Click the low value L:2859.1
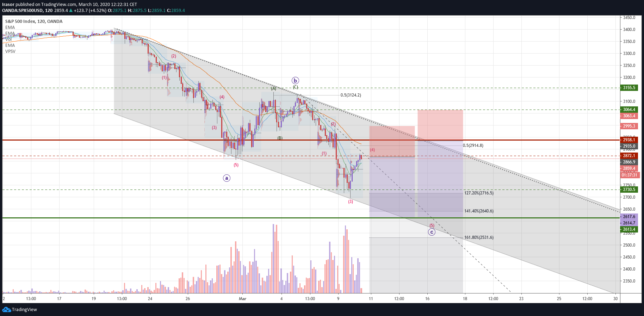 click(156, 11)
